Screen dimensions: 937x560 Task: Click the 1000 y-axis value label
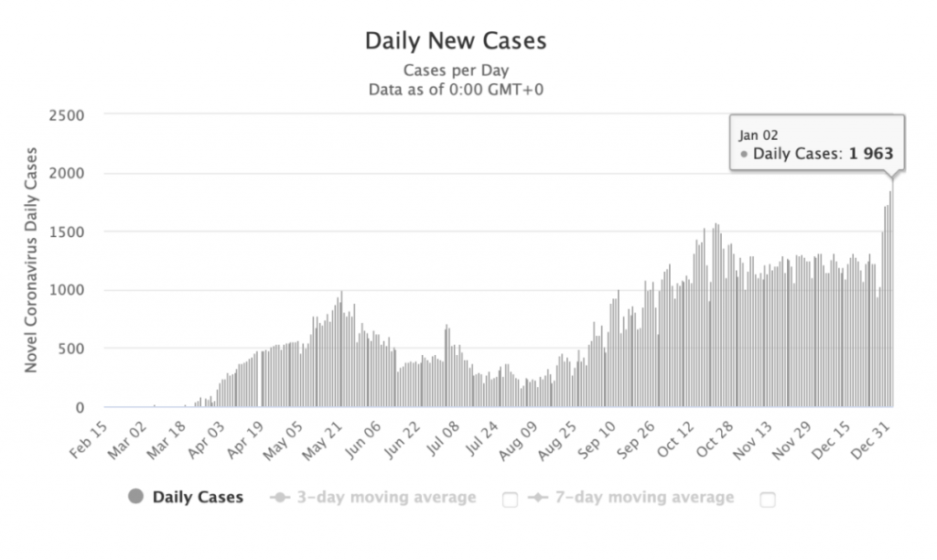(x=68, y=290)
